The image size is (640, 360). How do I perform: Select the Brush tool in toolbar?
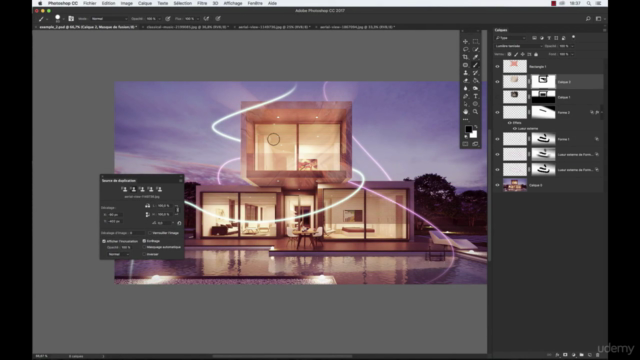(476, 65)
